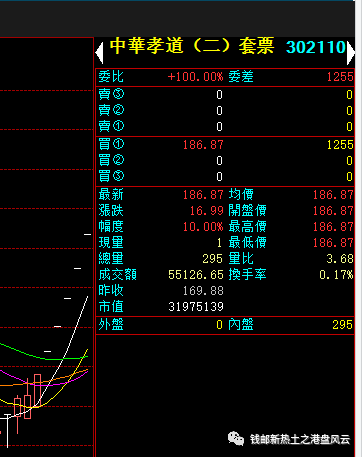
Task: Select the 最新 latest price value
Action: click(x=203, y=194)
